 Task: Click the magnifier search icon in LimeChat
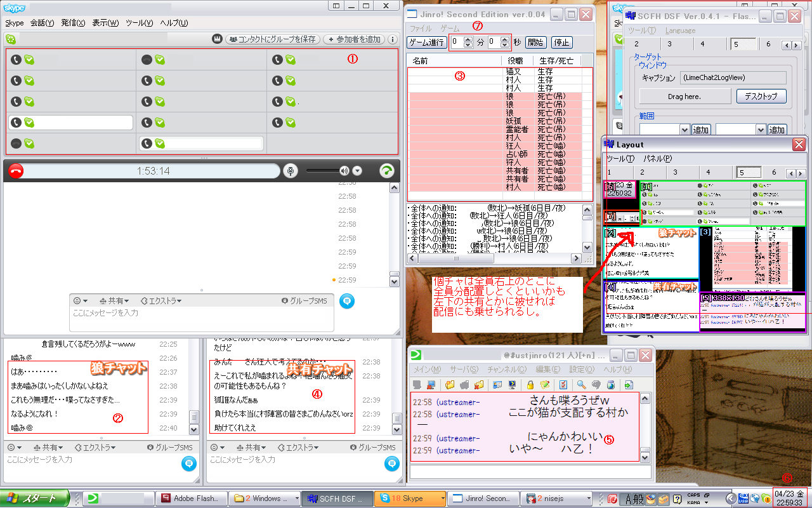pos(580,385)
